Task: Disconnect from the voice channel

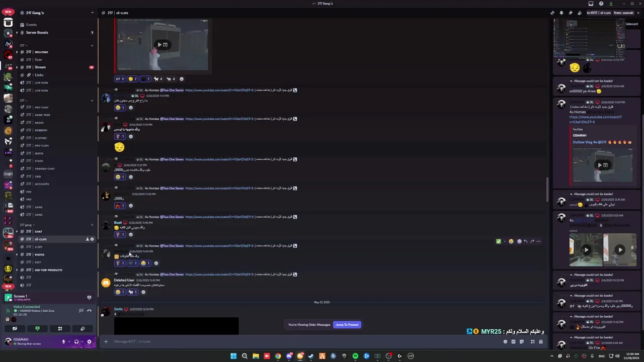Action: 89,311
